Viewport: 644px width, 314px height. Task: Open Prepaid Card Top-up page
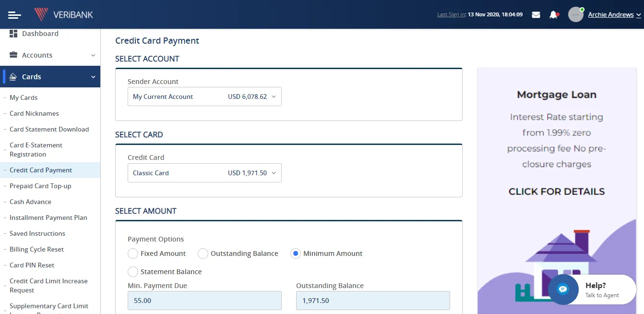click(40, 186)
